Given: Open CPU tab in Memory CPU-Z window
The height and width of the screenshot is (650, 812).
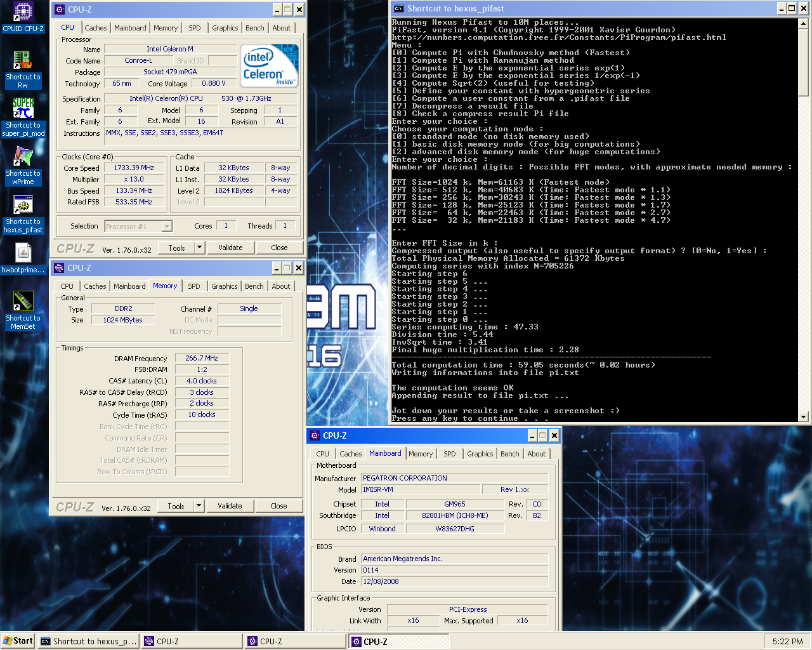Looking at the screenshot, I should pyautogui.click(x=67, y=286).
